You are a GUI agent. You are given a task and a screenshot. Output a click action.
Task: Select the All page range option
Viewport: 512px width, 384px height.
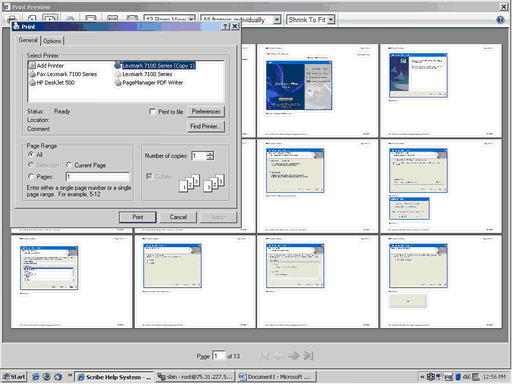pos(31,154)
